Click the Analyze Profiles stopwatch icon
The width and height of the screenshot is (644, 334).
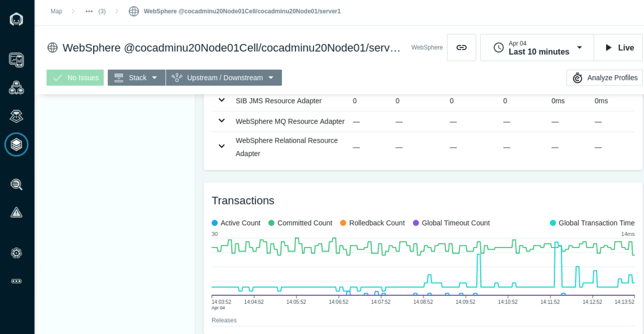pyautogui.click(x=577, y=78)
